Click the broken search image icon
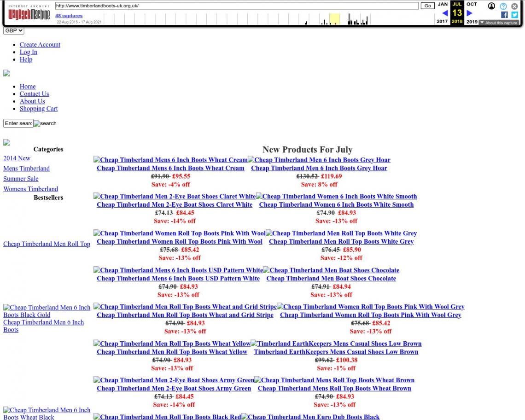This screenshot has height=420, width=525. click(x=45, y=123)
